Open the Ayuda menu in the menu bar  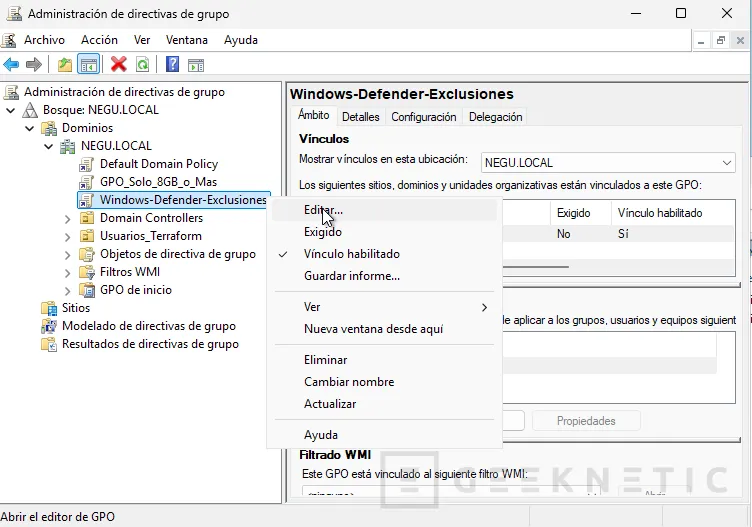[241, 40]
